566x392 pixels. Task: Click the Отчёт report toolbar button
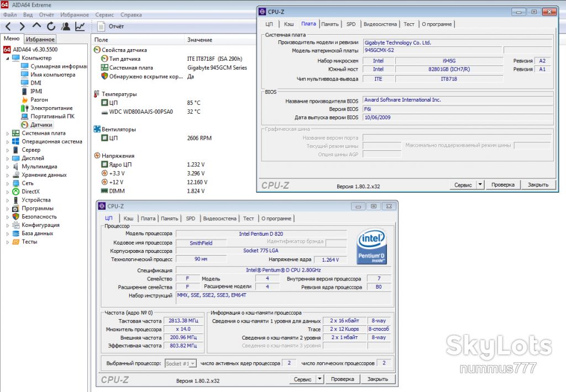tap(111, 27)
